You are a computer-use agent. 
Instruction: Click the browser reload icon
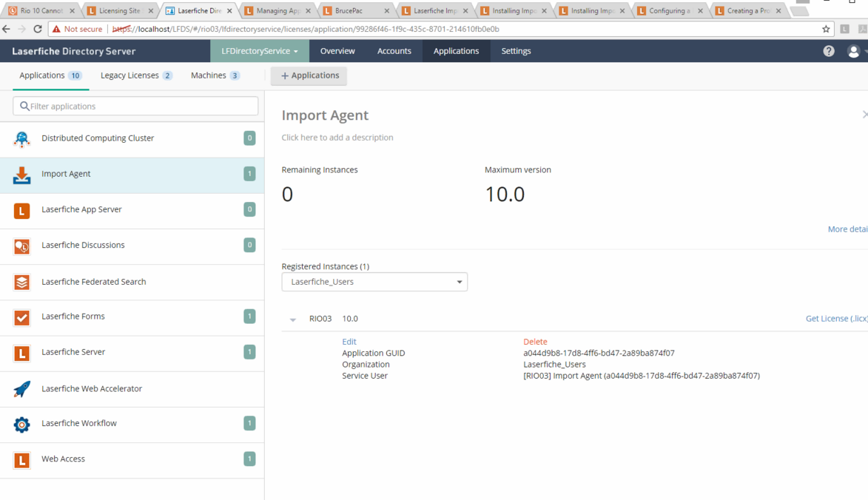coord(38,29)
